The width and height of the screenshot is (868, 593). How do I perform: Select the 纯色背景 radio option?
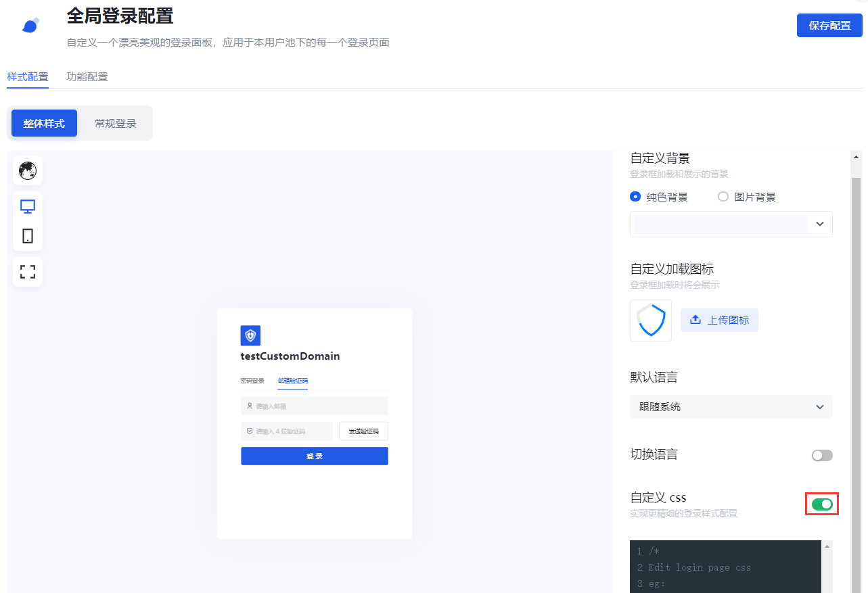[x=635, y=197]
